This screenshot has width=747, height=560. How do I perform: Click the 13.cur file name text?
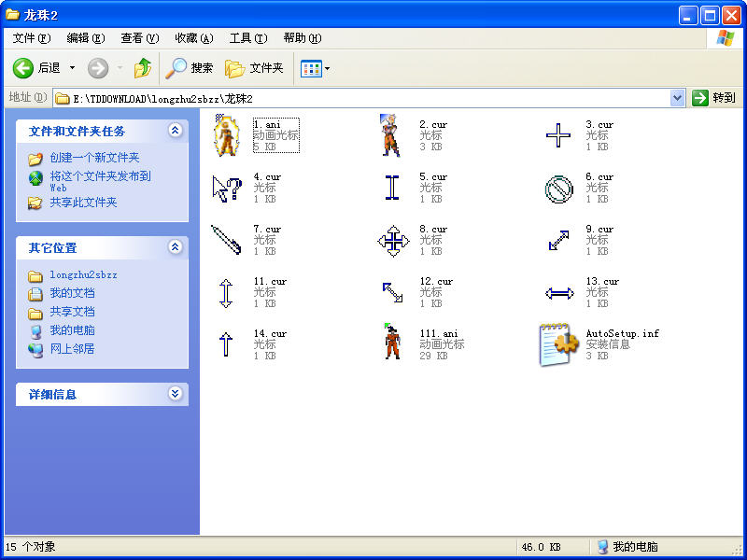point(602,282)
